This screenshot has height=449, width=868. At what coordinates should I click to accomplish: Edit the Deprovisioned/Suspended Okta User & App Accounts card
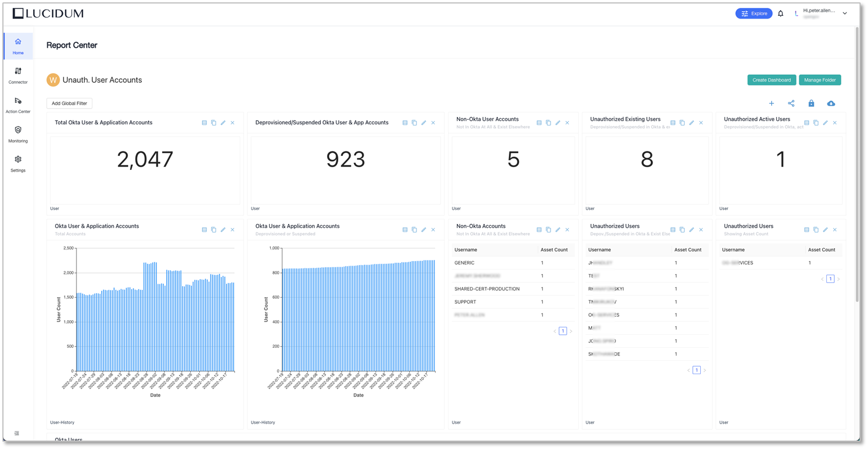(x=424, y=123)
